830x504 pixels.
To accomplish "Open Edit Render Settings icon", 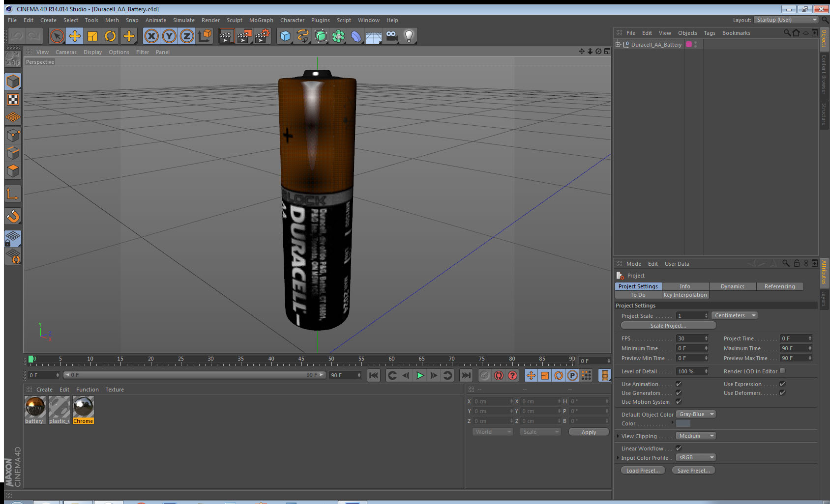I will [x=263, y=36].
